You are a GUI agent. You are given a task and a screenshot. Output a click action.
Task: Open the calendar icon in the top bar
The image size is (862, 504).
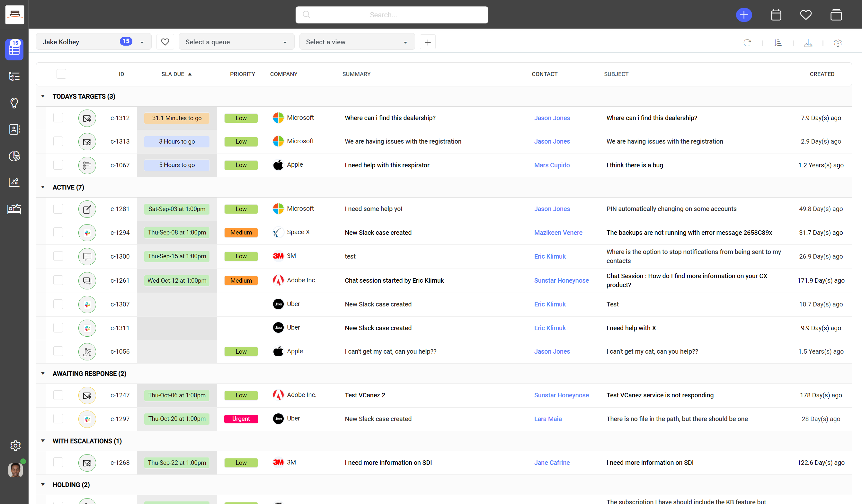776,15
